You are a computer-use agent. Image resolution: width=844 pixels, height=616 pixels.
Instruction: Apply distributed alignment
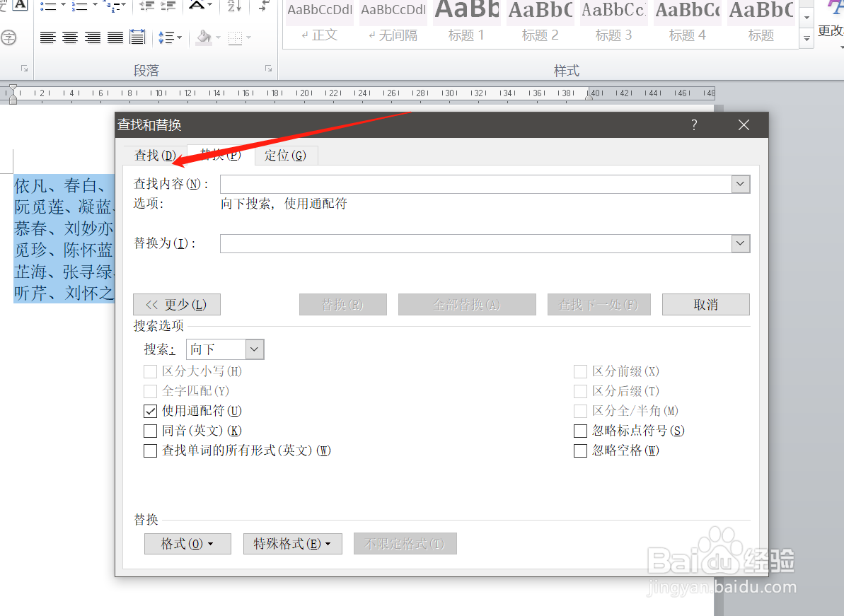tap(138, 37)
